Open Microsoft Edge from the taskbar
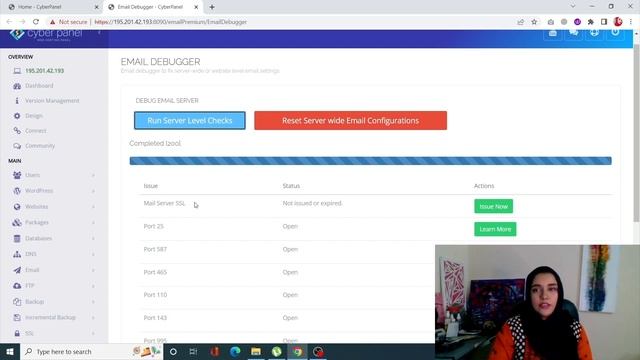This screenshot has height=360, width=640. coord(235,351)
